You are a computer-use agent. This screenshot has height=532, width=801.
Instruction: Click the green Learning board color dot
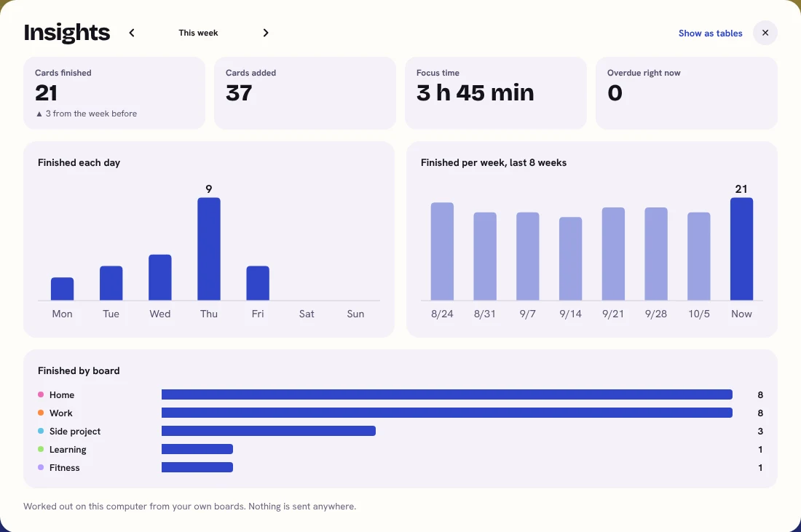click(x=41, y=449)
